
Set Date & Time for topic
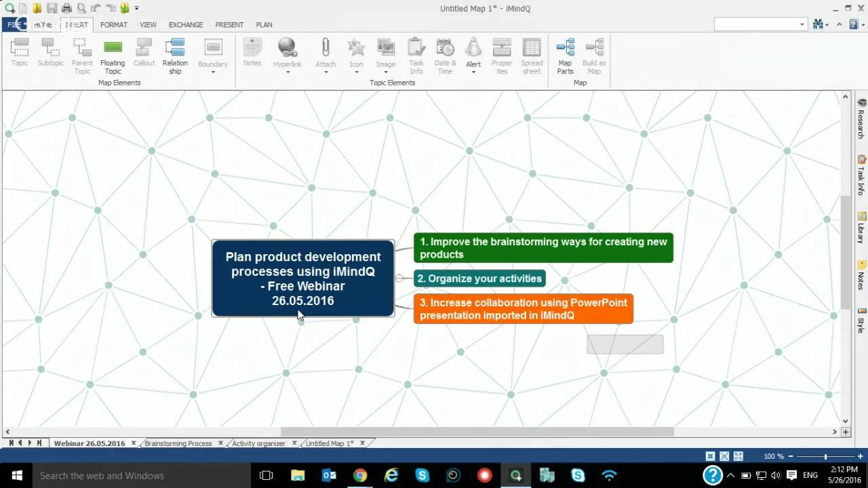[x=445, y=56]
